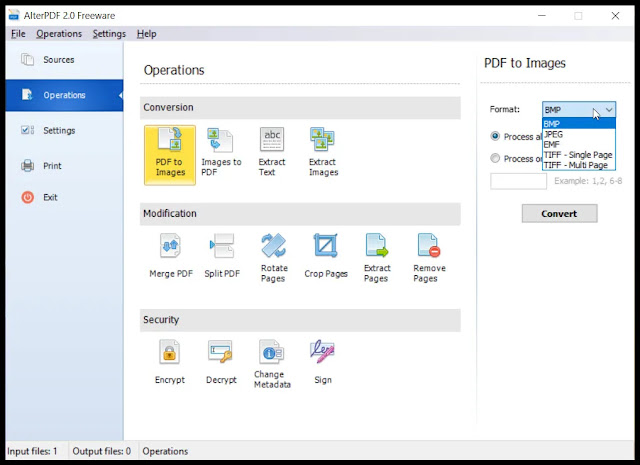Select the Change Metadata tool
This screenshot has height=465, width=640.
[272, 364]
